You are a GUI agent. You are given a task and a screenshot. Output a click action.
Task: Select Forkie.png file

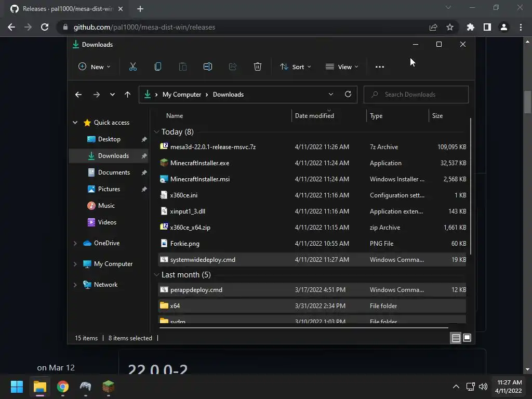312,244
